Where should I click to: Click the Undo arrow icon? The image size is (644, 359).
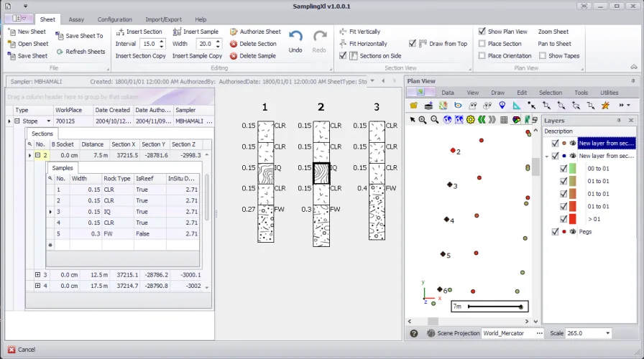pos(295,36)
